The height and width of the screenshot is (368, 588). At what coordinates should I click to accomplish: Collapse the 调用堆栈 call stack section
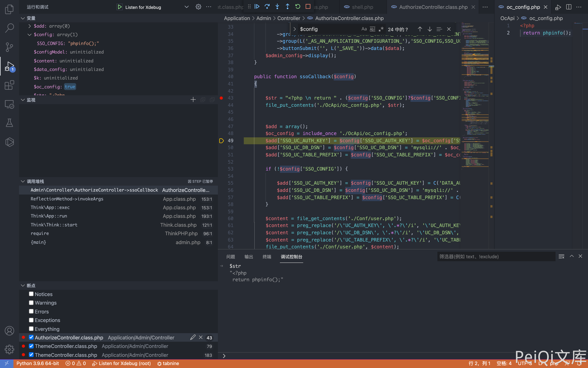(x=23, y=181)
